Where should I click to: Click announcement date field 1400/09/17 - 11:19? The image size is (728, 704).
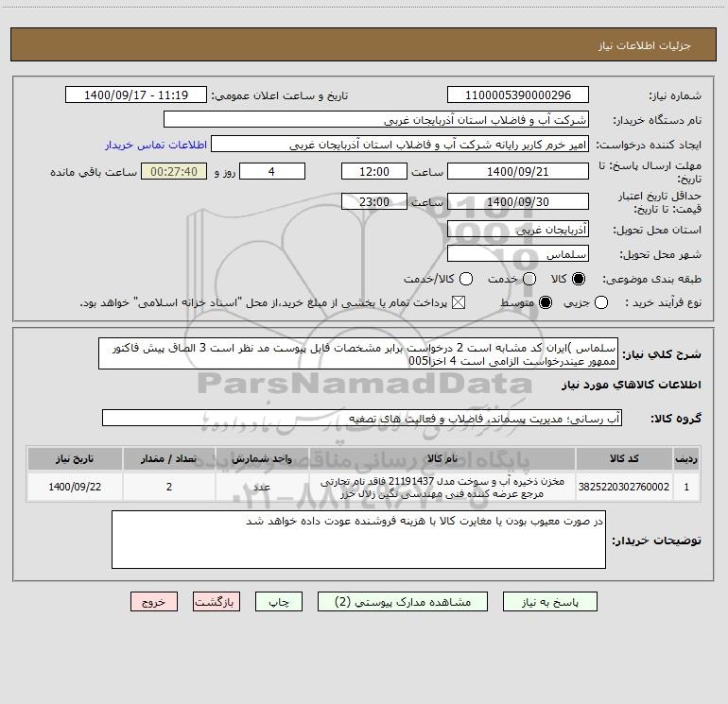[136, 95]
